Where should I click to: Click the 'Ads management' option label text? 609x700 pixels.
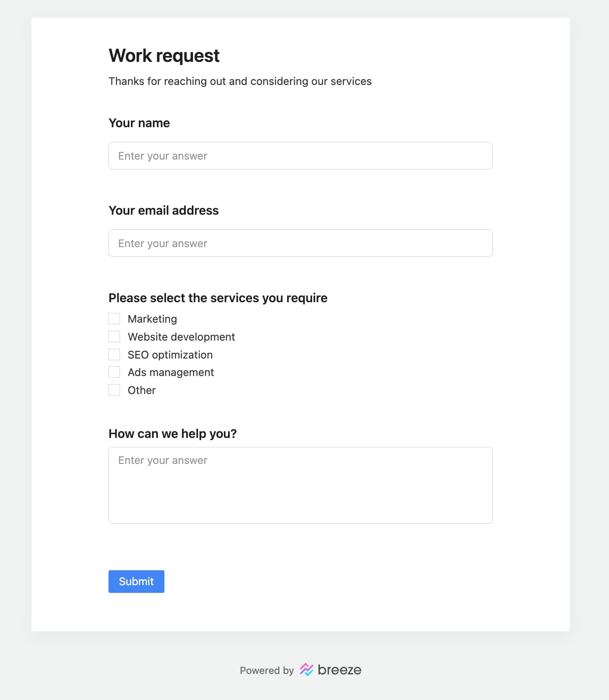[x=171, y=372]
